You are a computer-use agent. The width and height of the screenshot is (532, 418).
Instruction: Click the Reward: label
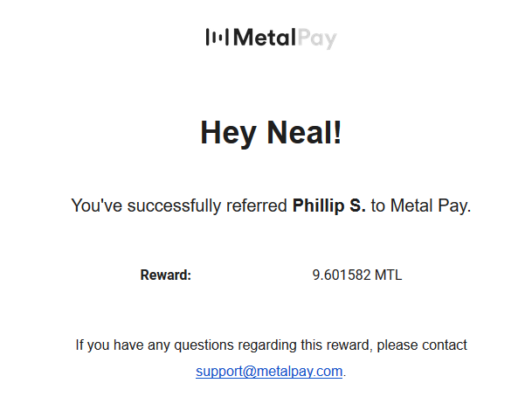pos(166,275)
